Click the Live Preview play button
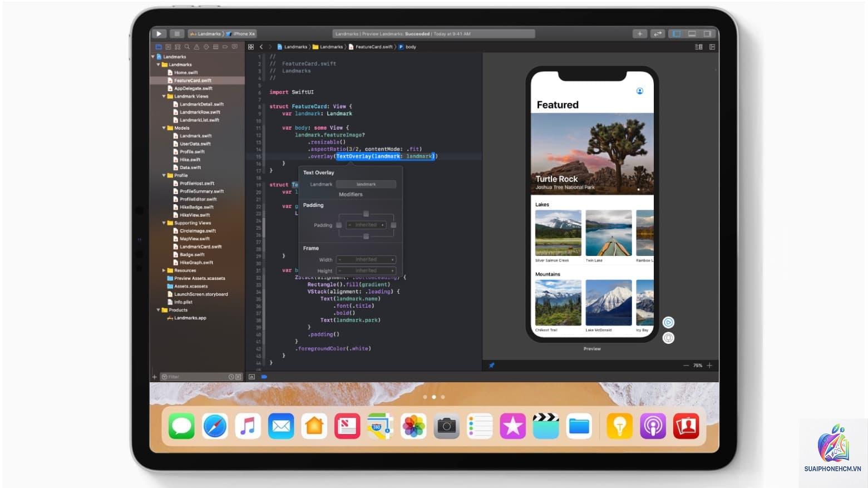Screen dimensions: 868x488 [668, 322]
